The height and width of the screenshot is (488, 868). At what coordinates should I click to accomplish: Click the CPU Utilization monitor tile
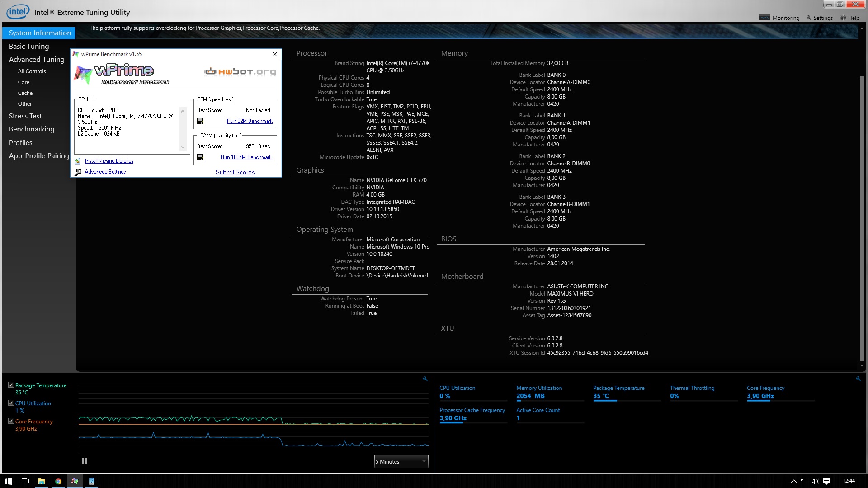coord(473,393)
